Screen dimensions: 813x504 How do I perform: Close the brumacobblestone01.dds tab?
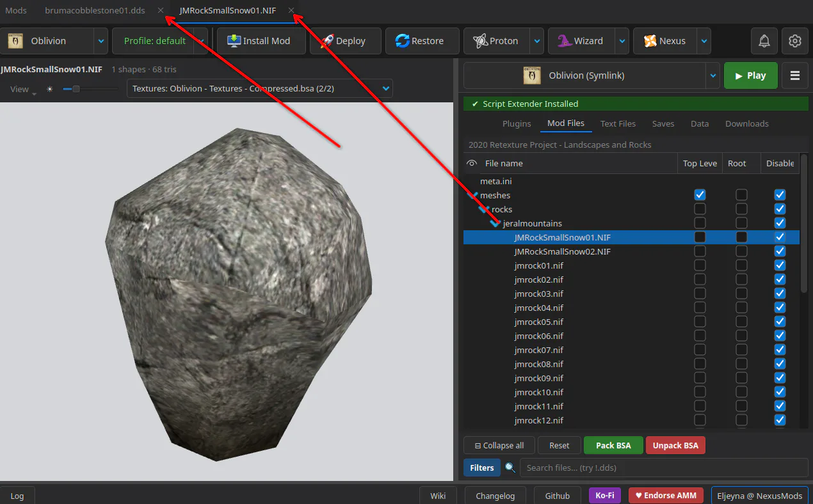pyautogui.click(x=161, y=10)
